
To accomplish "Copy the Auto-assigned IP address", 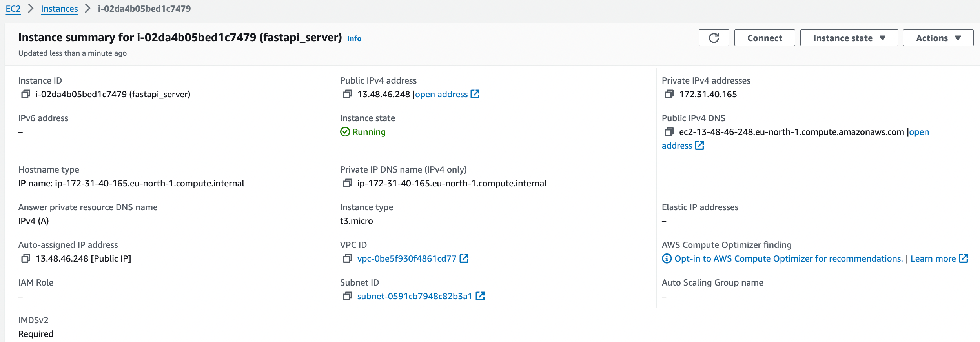I will click(x=26, y=258).
